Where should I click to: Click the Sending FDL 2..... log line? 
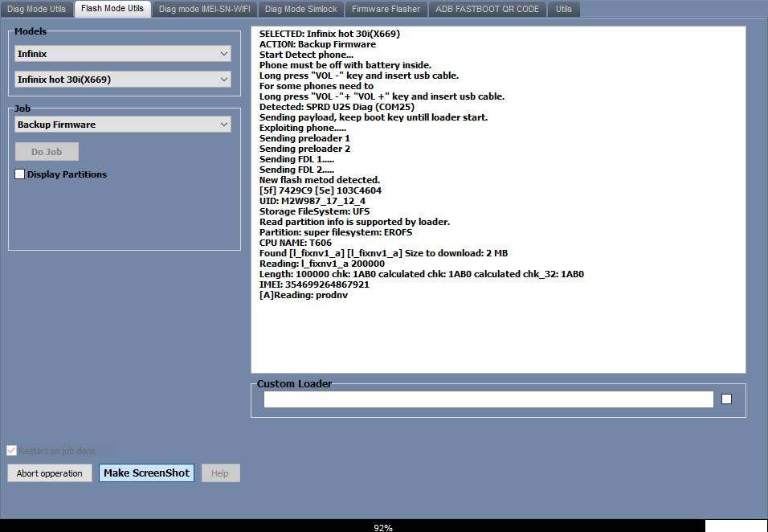296,170
